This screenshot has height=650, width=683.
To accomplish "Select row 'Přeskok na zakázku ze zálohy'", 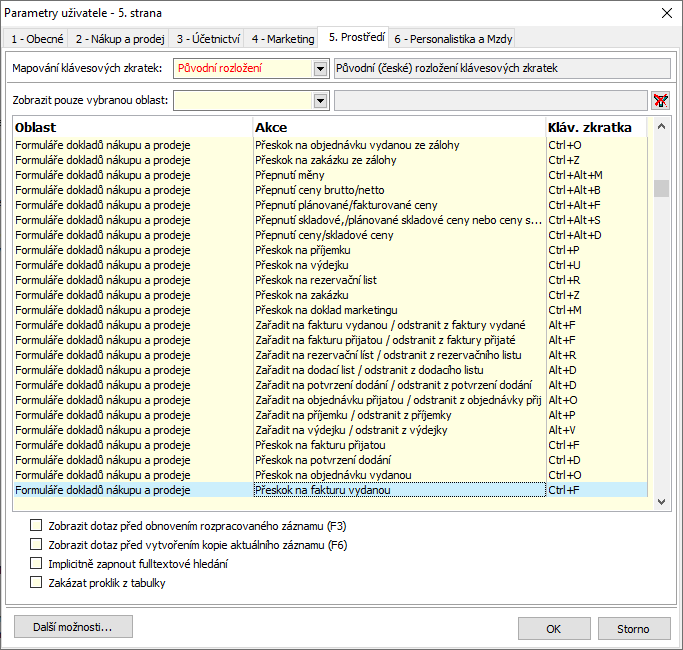I will [x=331, y=160].
